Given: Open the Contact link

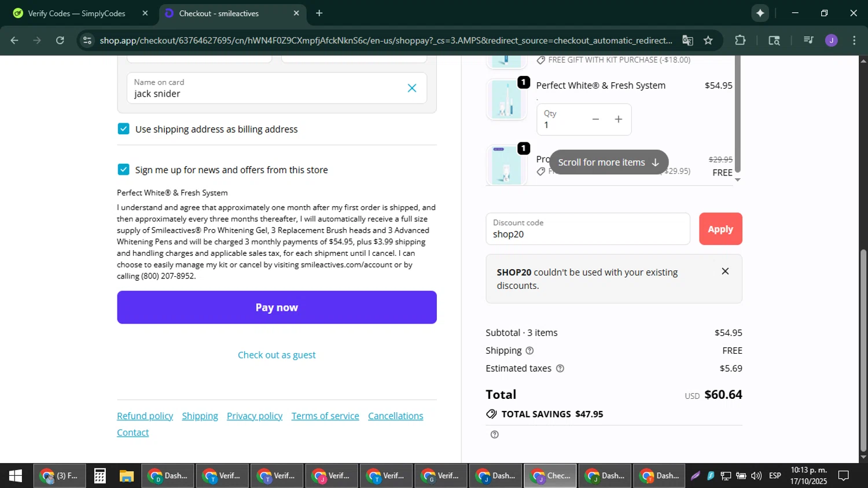Looking at the screenshot, I should 133,432.
